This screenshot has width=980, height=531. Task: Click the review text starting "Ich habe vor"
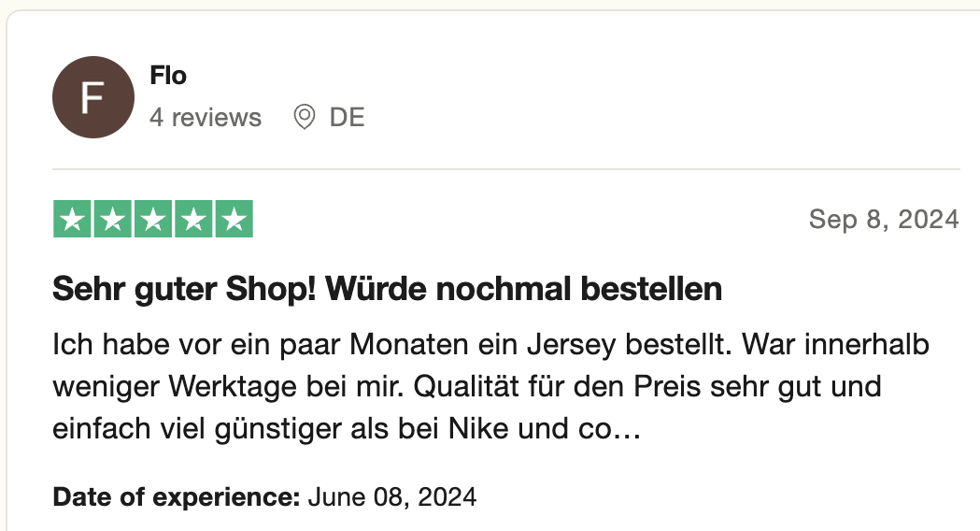[490, 386]
